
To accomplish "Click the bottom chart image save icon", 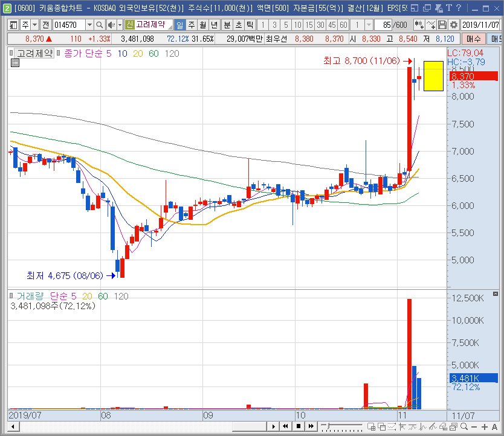I will [453, 427].
